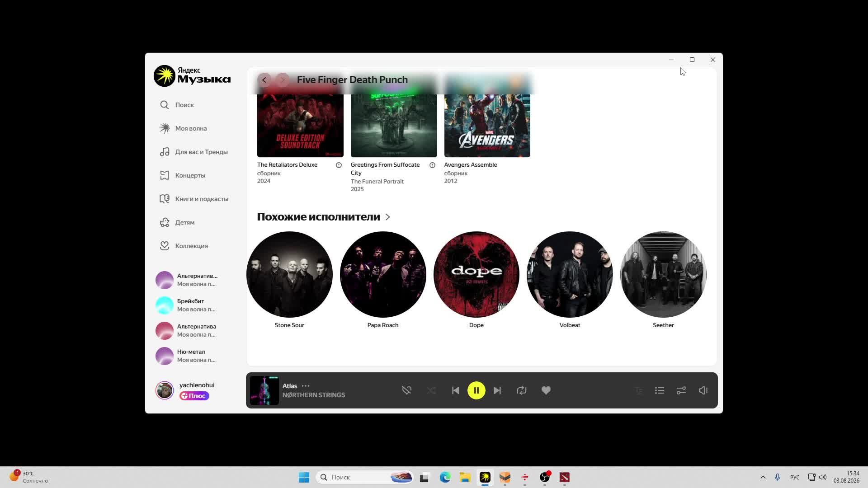
Task: Click the Плюс subscription badge
Action: point(194,396)
